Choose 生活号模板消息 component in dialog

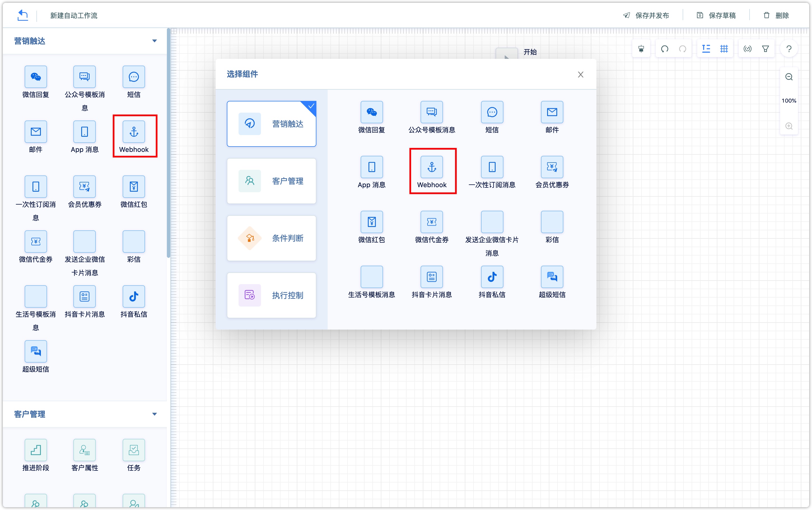[x=372, y=277]
